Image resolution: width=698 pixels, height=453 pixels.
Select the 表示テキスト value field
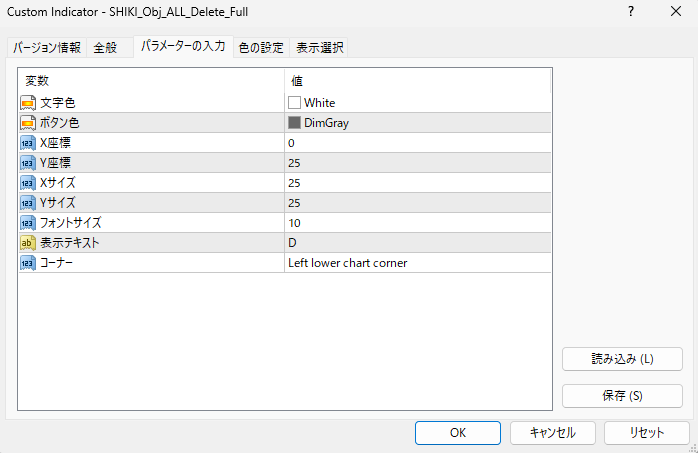[x=417, y=243]
